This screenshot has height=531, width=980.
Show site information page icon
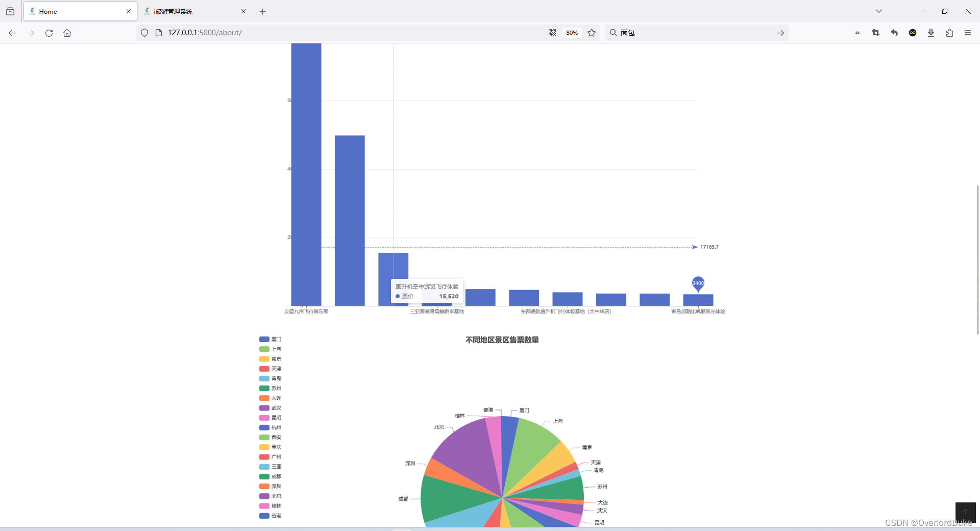click(x=159, y=33)
